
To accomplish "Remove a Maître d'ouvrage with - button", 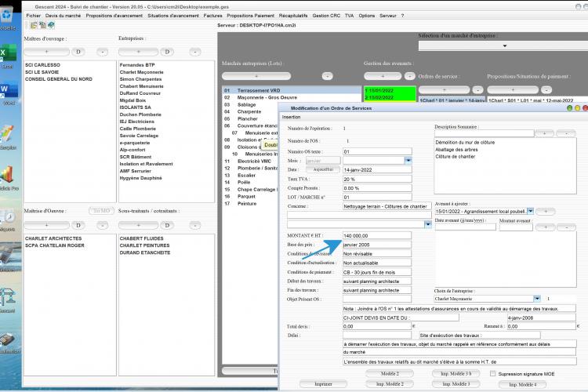I will [103, 52].
